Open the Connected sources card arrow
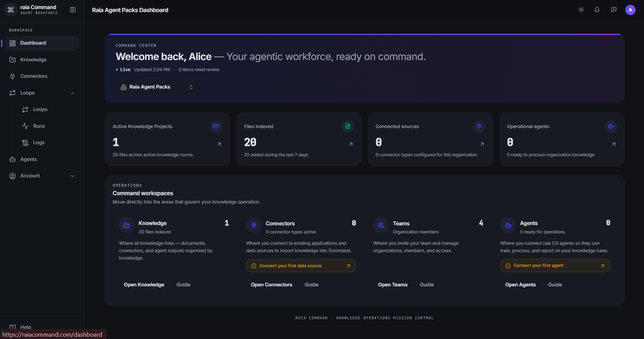644x339 pixels. 482,144
